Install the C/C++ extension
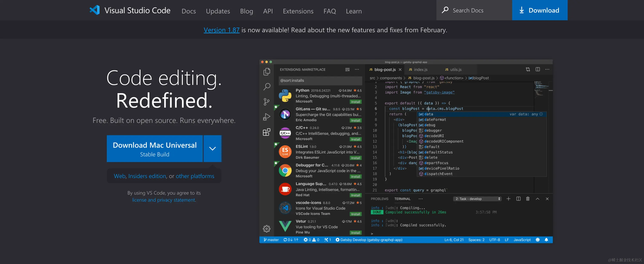Image resolution: width=644 pixels, height=264 pixels. coord(355,139)
